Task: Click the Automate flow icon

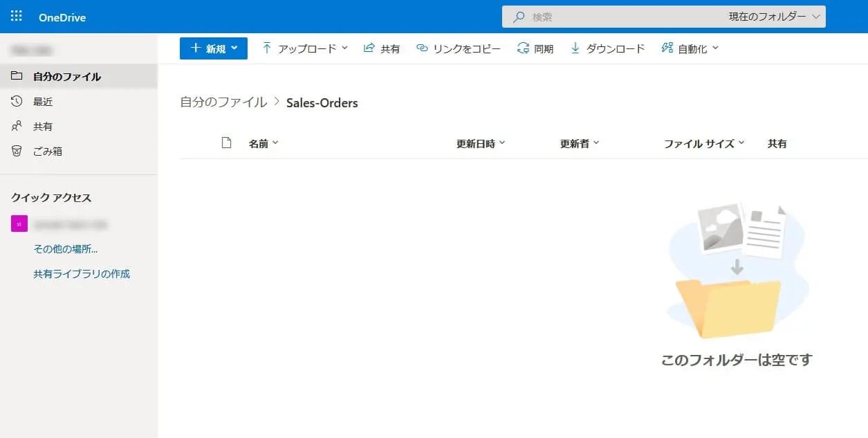Action: [x=667, y=48]
